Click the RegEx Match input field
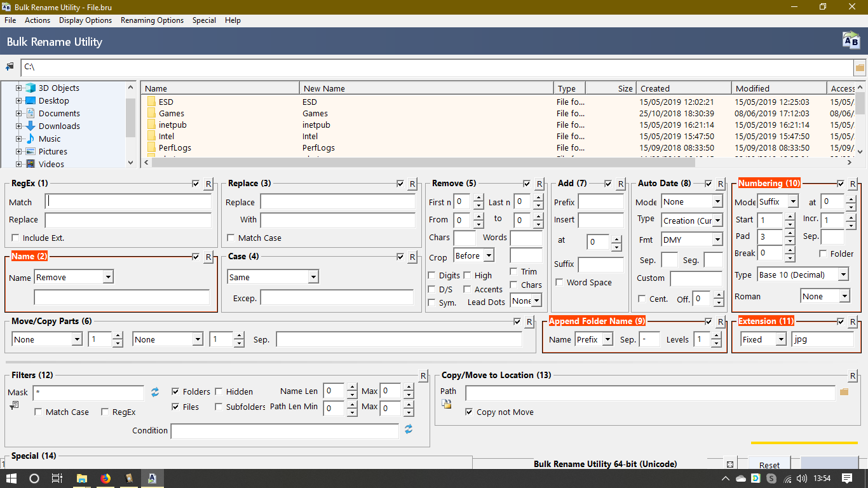868x488 pixels. point(128,202)
